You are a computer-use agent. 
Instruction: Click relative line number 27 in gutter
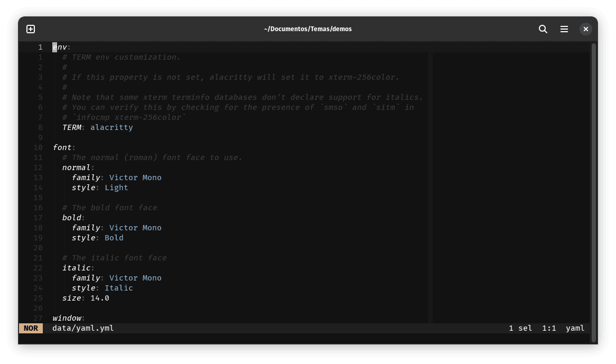[38, 319]
